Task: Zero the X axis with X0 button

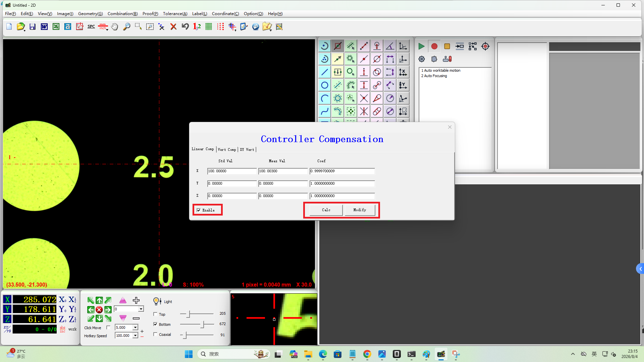Action: tap(62, 300)
